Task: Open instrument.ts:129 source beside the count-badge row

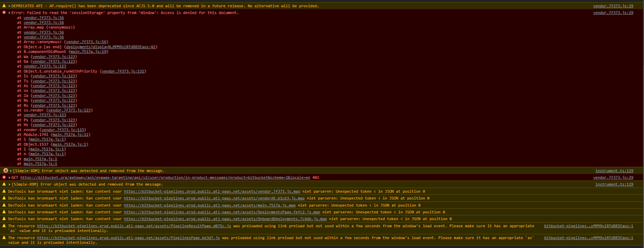Action: (x=614, y=170)
